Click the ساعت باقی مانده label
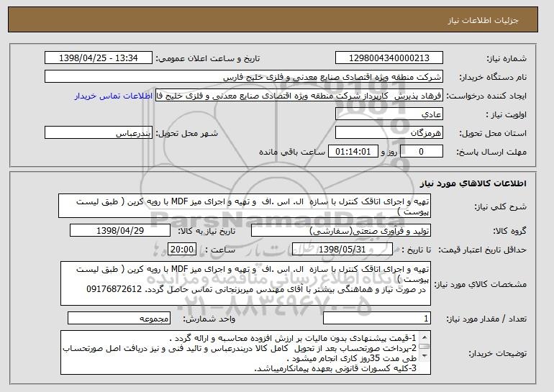554x392 pixels. (292, 152)
